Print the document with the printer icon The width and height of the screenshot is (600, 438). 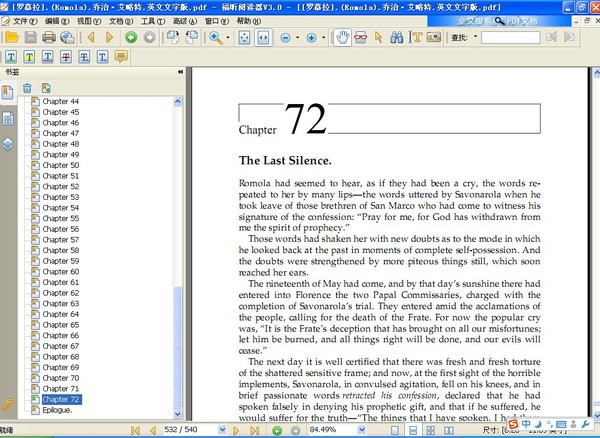(49, 37)
